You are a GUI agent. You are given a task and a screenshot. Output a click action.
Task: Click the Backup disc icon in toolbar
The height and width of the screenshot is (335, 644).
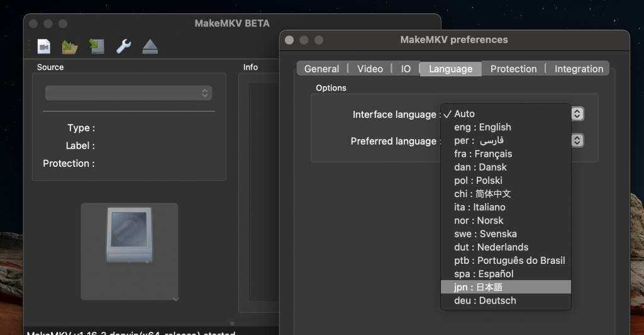tap(97, 47)
